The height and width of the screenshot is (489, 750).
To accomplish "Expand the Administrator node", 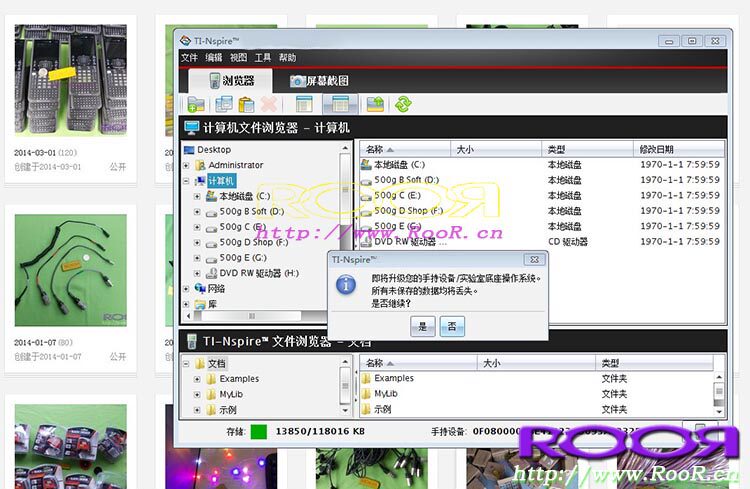I will 186,166.
